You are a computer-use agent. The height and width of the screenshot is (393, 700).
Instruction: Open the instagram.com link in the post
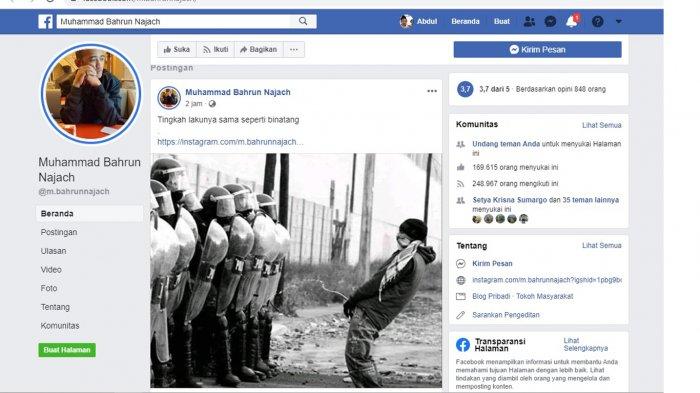coord(230,142)
